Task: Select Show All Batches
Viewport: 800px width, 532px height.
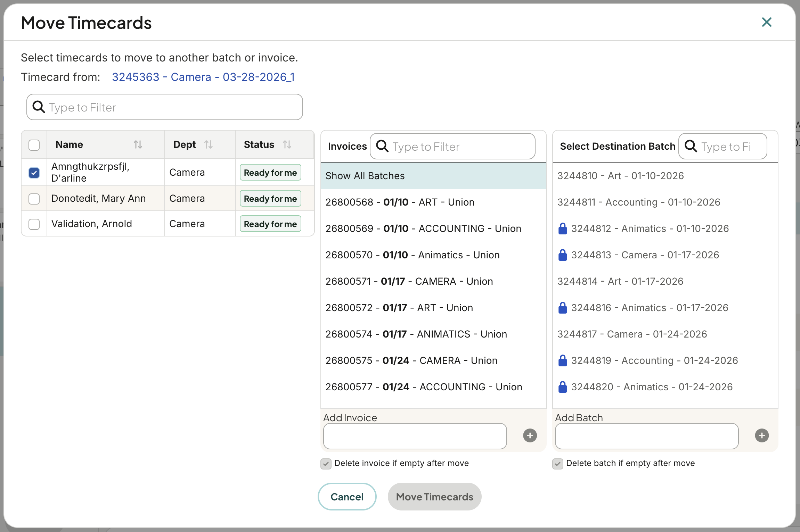Action: [x=433, y=176]
